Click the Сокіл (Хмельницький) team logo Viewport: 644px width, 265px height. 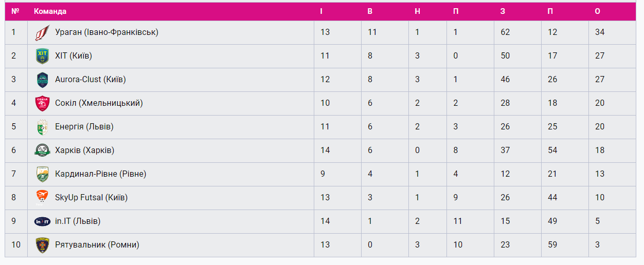[42, 103]
